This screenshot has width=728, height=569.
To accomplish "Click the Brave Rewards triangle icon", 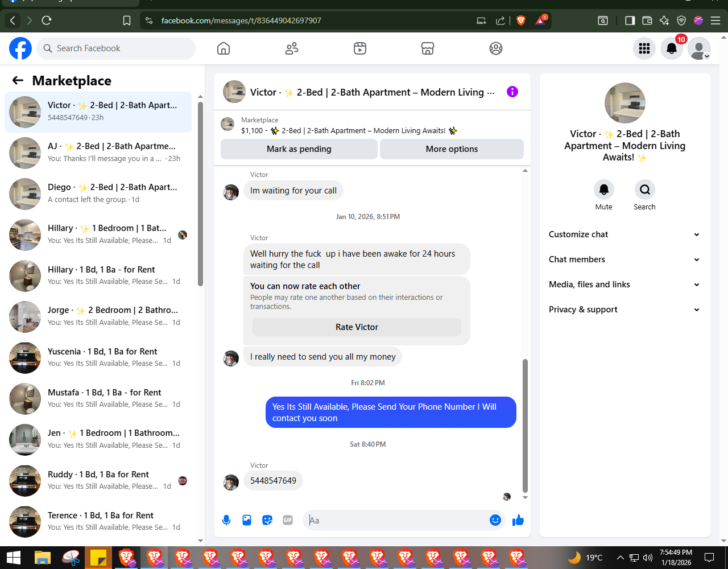I will (x=540, y=20).
